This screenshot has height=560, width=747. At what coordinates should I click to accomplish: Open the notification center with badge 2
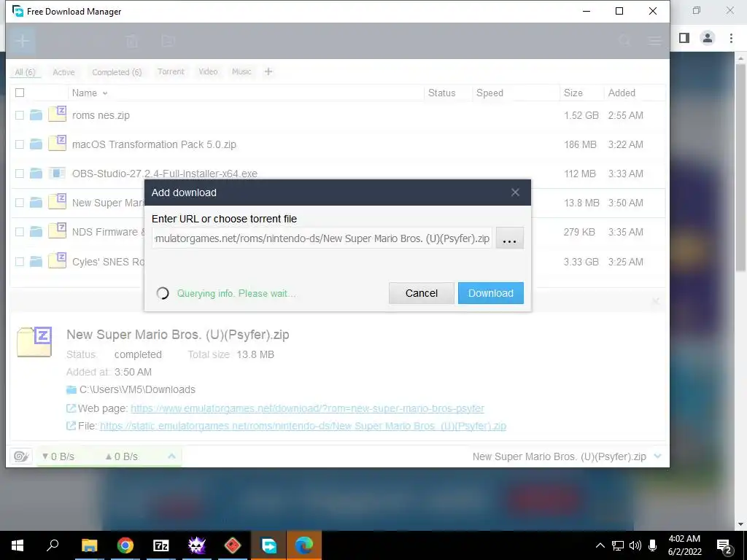[724, 545]
